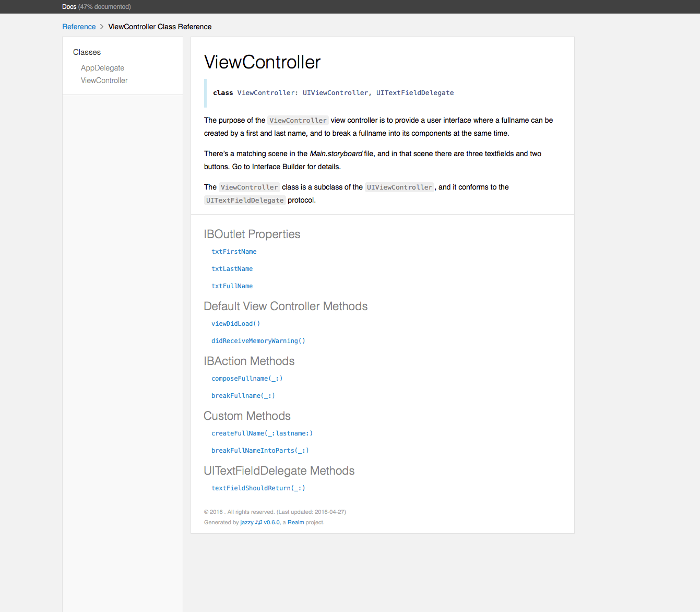
Task: Select AppDelegate in the Classes sidebar
Action: (102, 67)
